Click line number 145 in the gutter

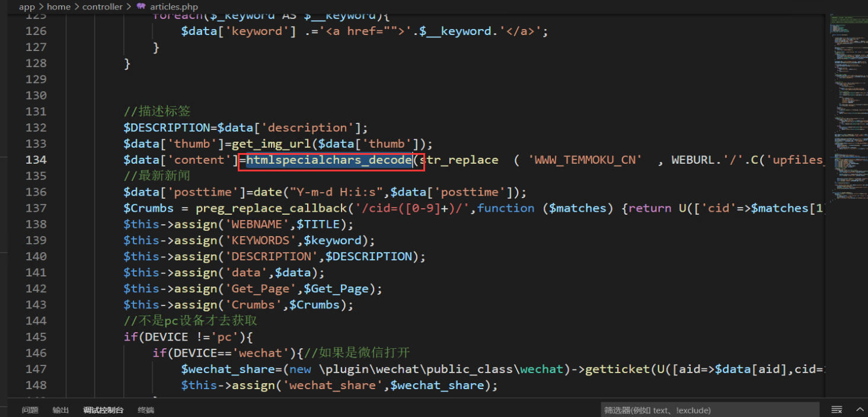click(36, 337)
